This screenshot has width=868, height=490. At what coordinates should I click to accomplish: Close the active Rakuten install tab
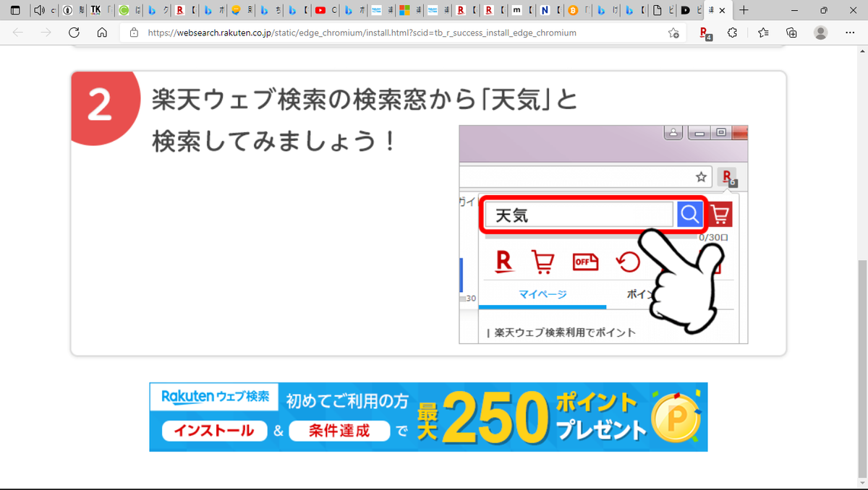click(x=723, y=10)
